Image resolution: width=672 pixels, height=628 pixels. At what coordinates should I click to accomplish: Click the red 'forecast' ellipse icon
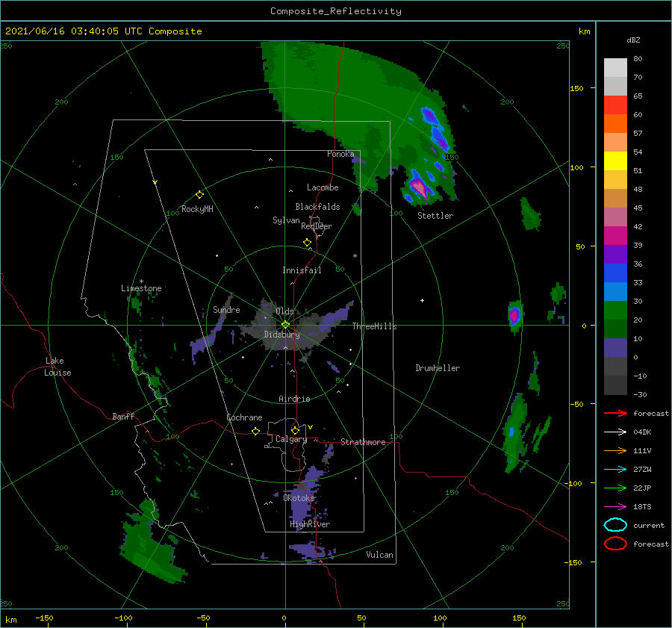(x=615, y=544)
